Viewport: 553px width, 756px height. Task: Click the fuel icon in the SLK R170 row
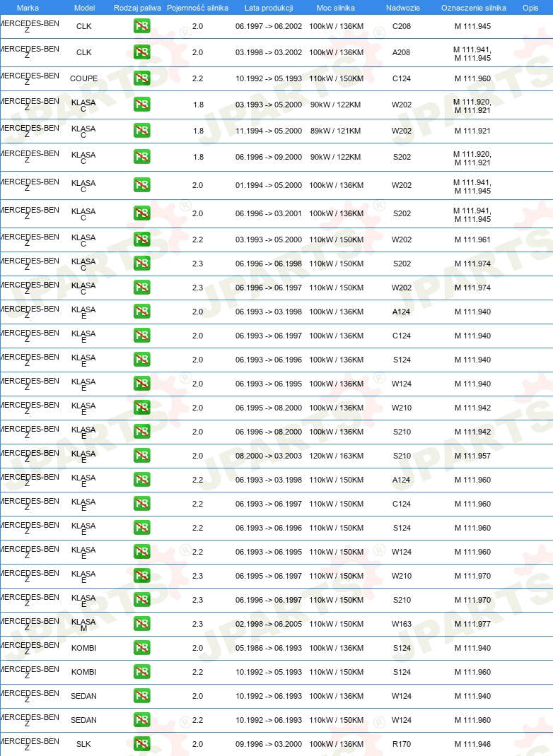click(142, 744)
